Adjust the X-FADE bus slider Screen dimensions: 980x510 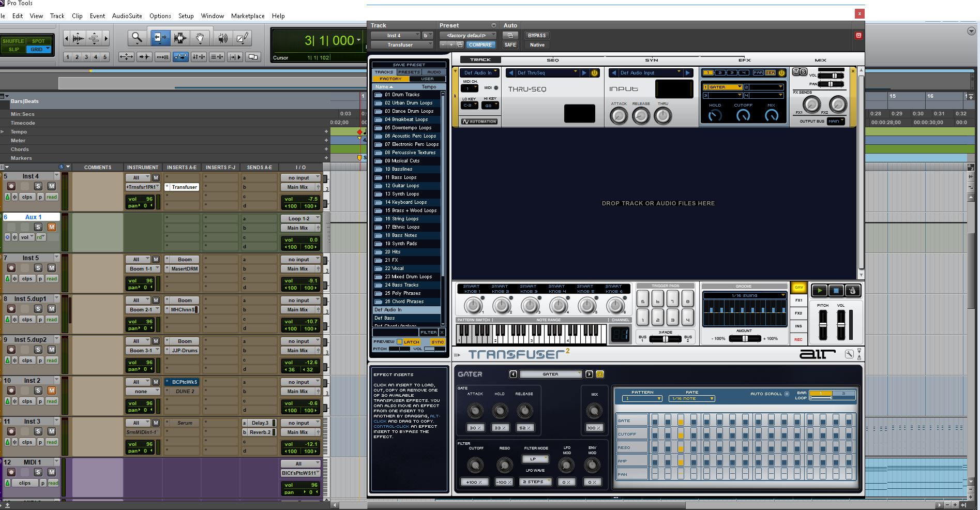(665, 339)
